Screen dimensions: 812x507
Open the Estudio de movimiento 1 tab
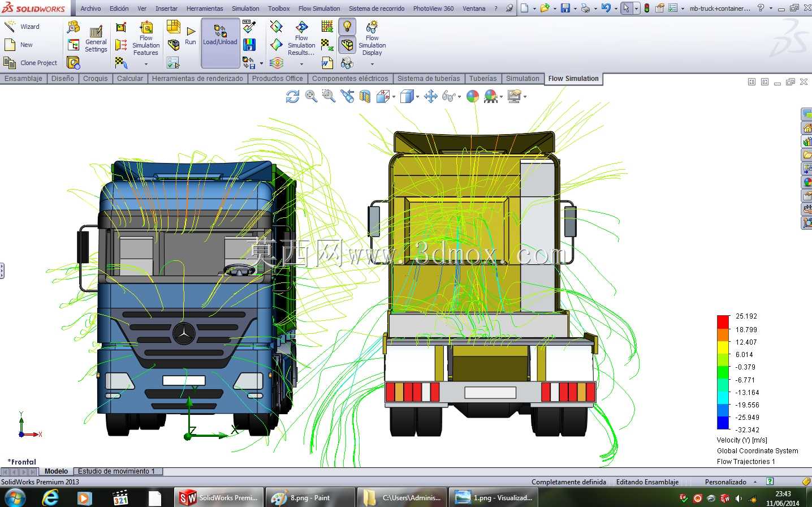(x=116, y=471)
